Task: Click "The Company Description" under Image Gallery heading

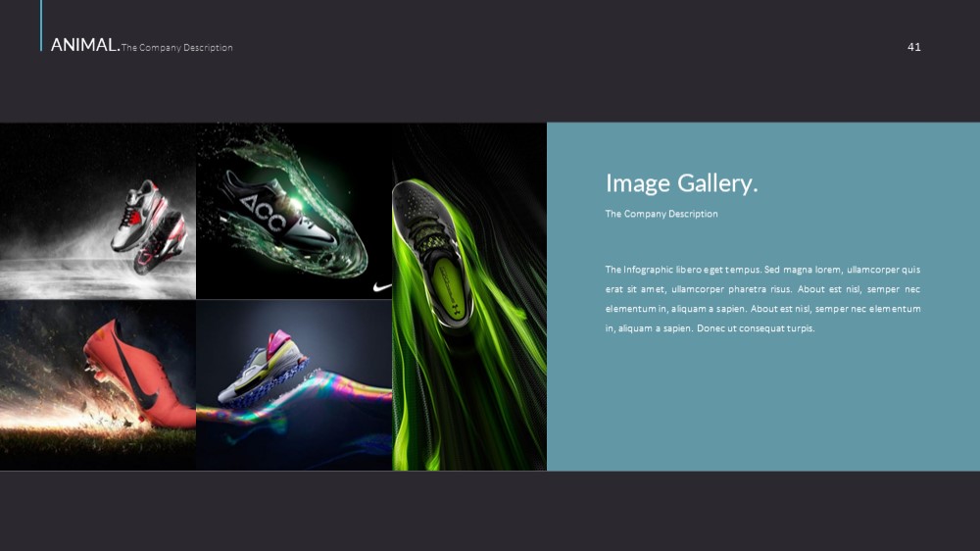Action: click(661, 214)
